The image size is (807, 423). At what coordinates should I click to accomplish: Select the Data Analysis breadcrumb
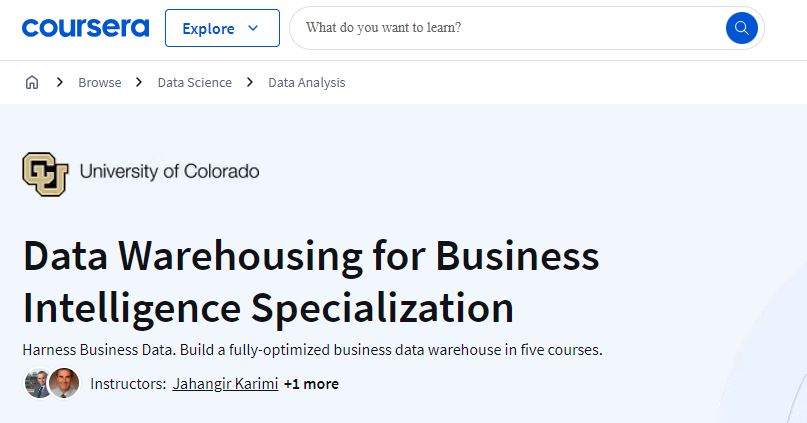click(x=307, y=82)
